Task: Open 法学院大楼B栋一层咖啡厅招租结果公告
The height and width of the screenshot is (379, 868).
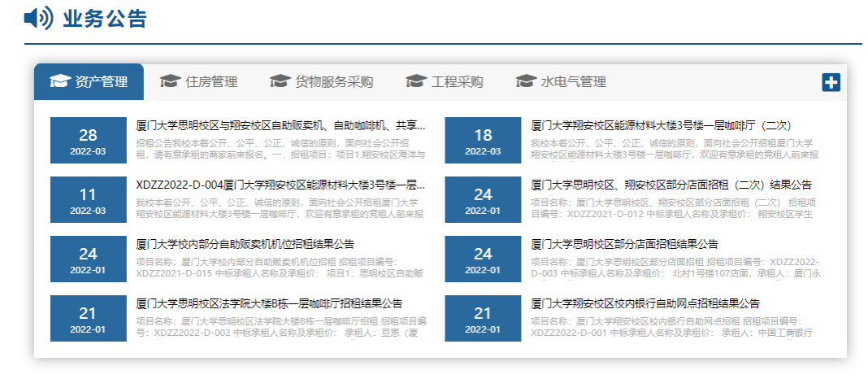Action: click(269, 303)
